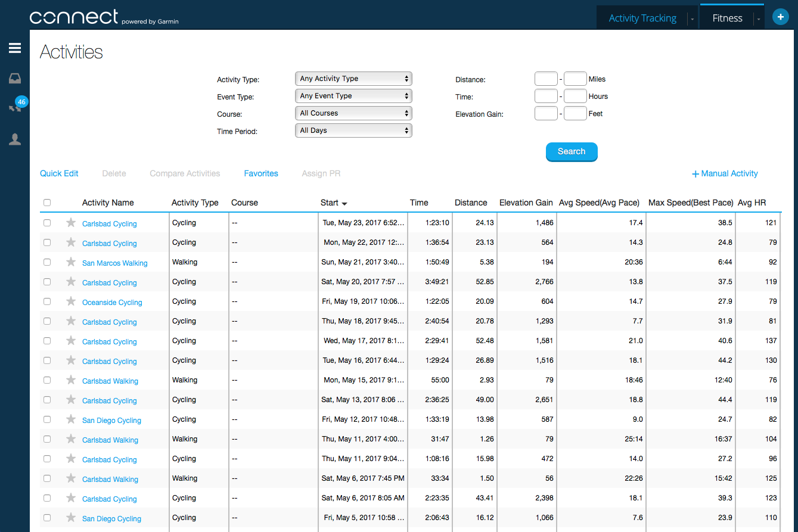Sort by Elevation Gain column header
798x532 pixels.
pyautogui.click(x=526, y=203)
